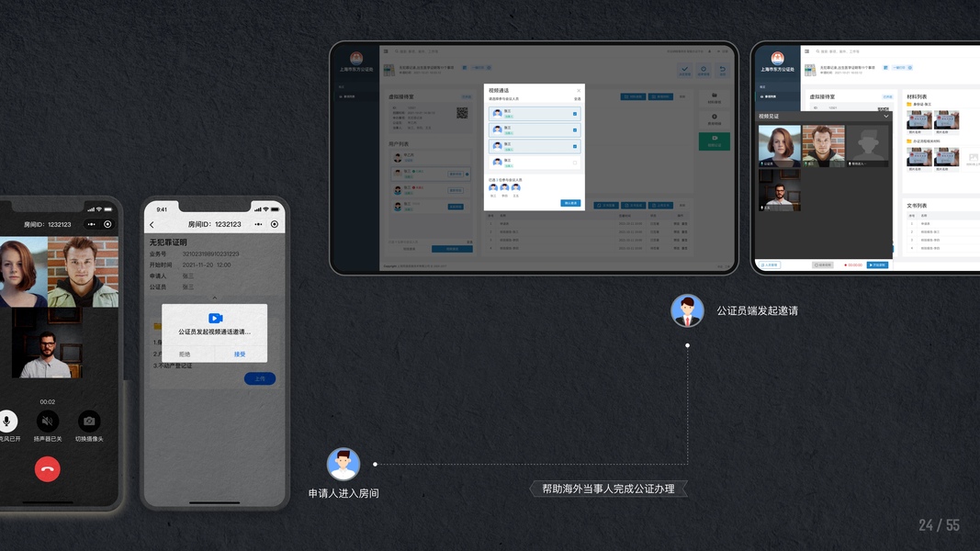
Task: Click the hamburger menu icon in dimmed tablet
Action: point(387,51)
